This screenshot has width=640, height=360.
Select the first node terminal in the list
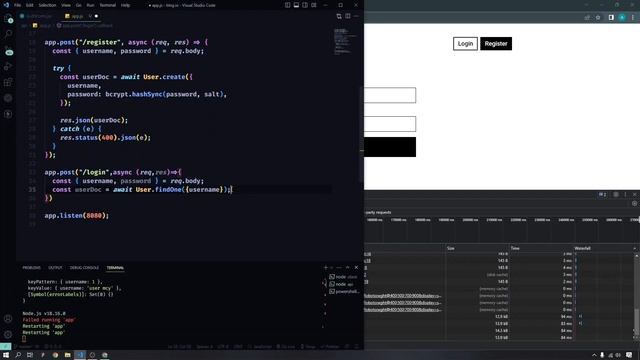click(x=344, y=277)
